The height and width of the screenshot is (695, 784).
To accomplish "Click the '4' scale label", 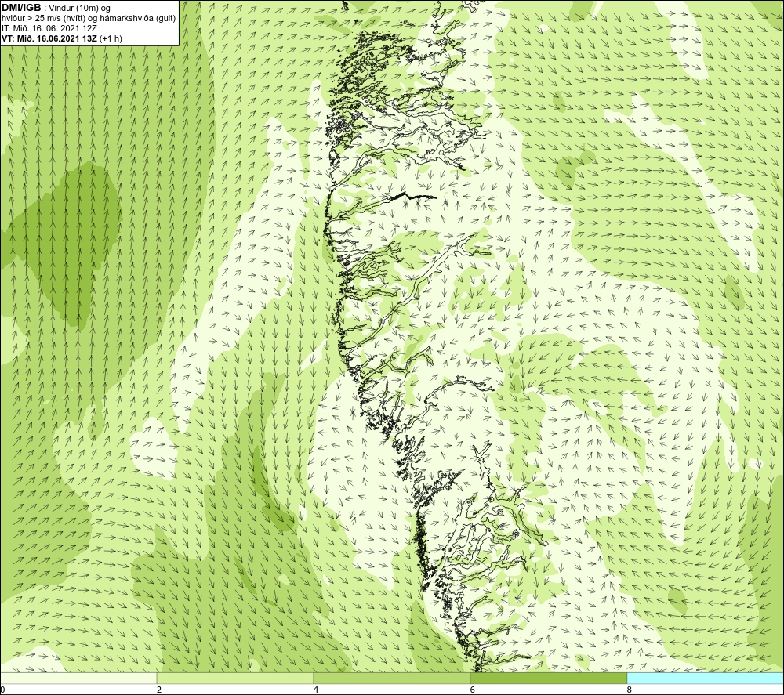I will coord(315,690).
